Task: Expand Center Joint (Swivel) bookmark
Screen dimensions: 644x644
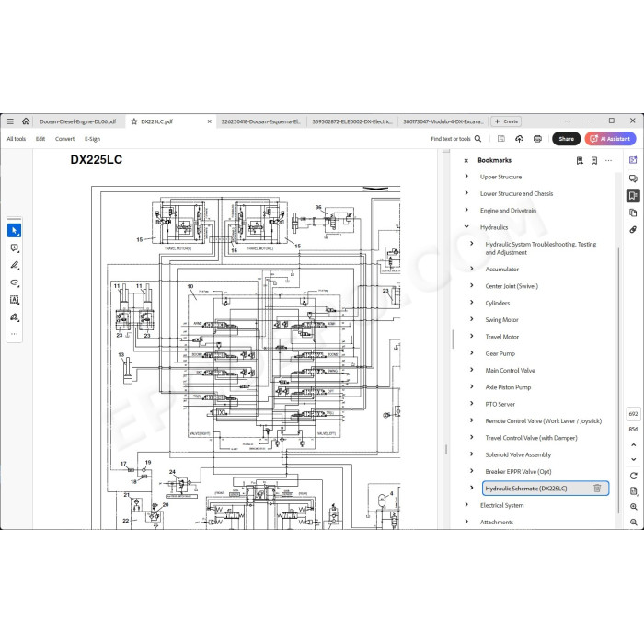Action: (471, 285)
